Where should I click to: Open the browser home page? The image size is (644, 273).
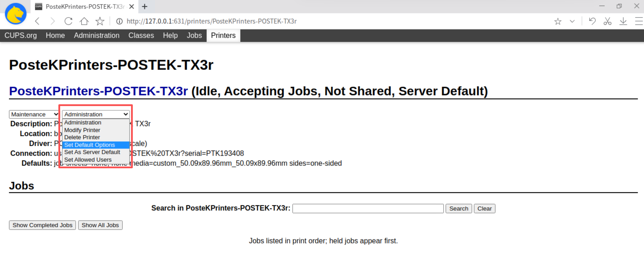click(x=84, y=21)
